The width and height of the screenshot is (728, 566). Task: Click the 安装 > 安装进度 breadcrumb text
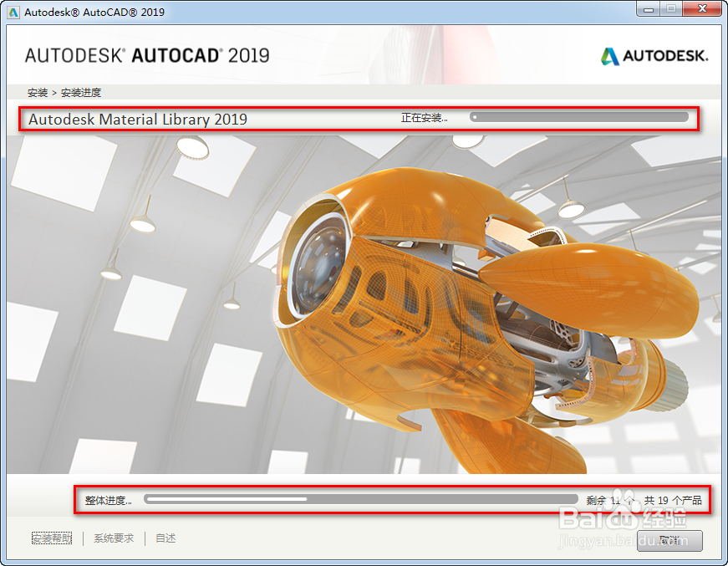64,93
